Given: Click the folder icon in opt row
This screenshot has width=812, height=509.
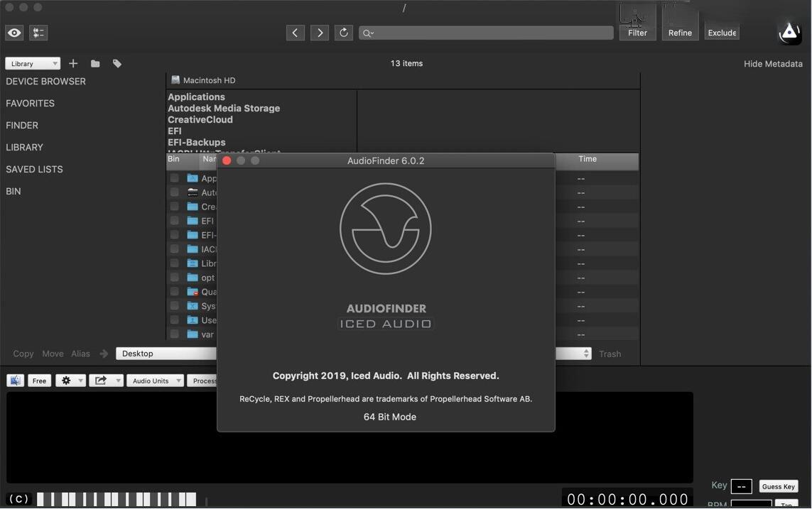Looking at the screenshot, I should click(x=193, y=278).
